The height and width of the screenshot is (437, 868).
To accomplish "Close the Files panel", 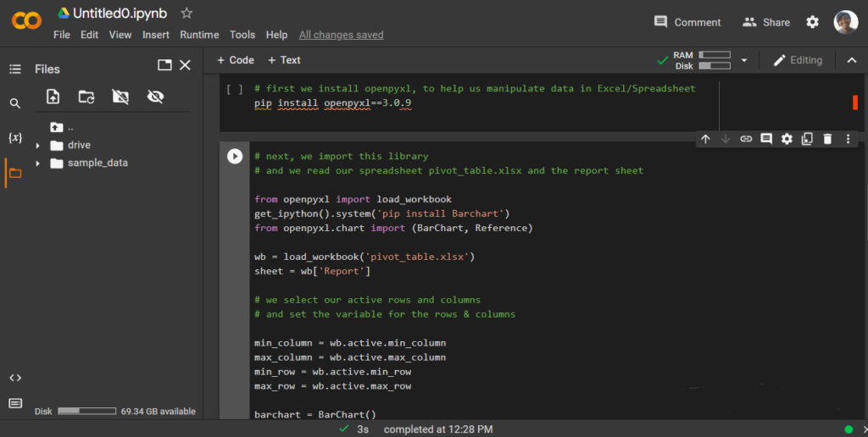I will point(185,64).
